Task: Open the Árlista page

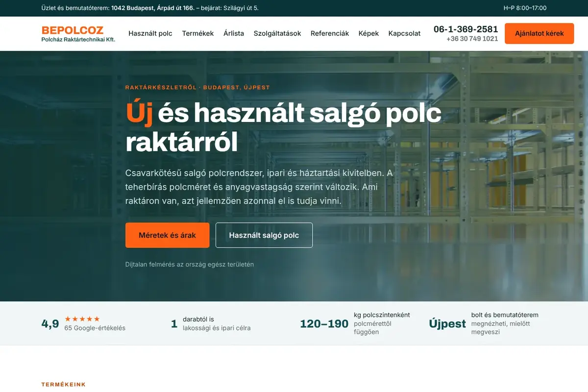Action: point(234,33)
